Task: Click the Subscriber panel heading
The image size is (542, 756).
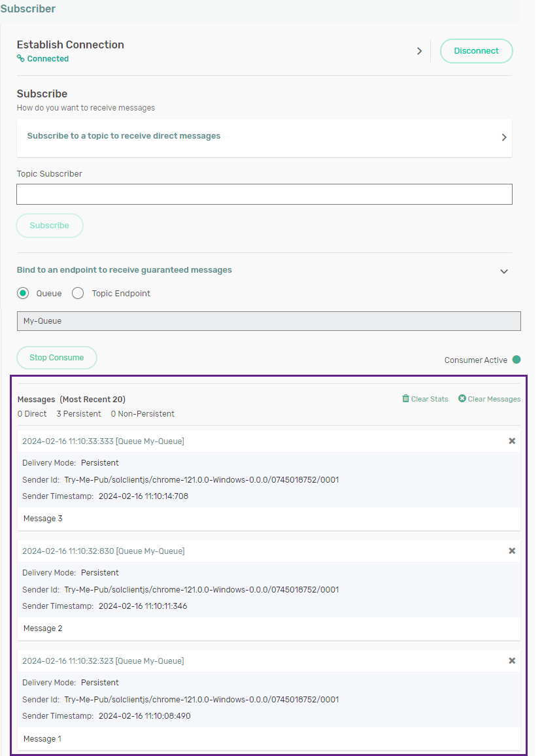Action: coord(28,9)
